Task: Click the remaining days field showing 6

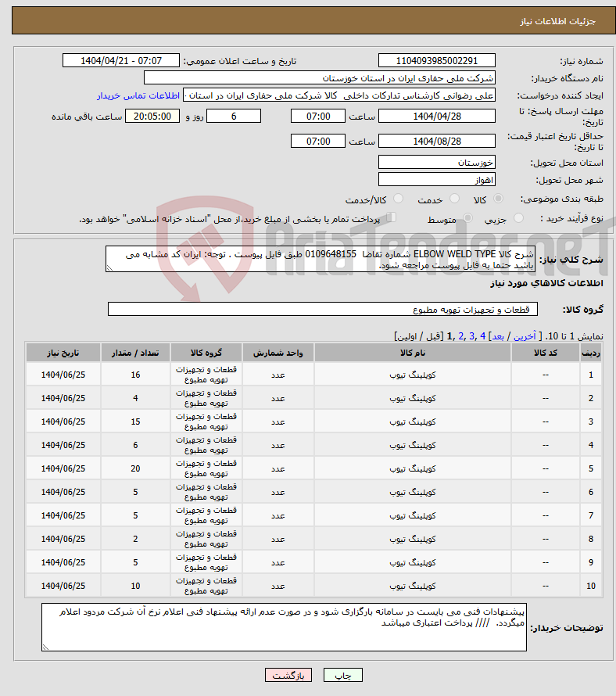Action: tap(234, 117)
